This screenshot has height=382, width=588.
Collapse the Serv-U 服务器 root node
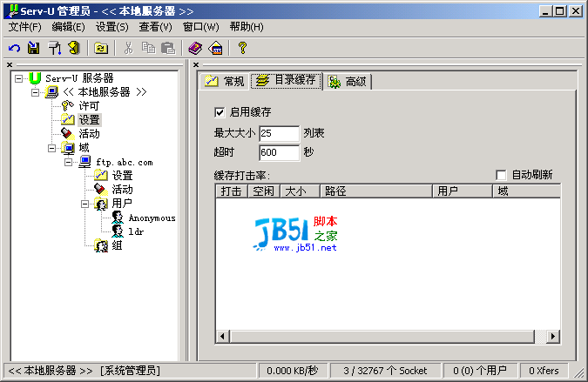(18, 78)
